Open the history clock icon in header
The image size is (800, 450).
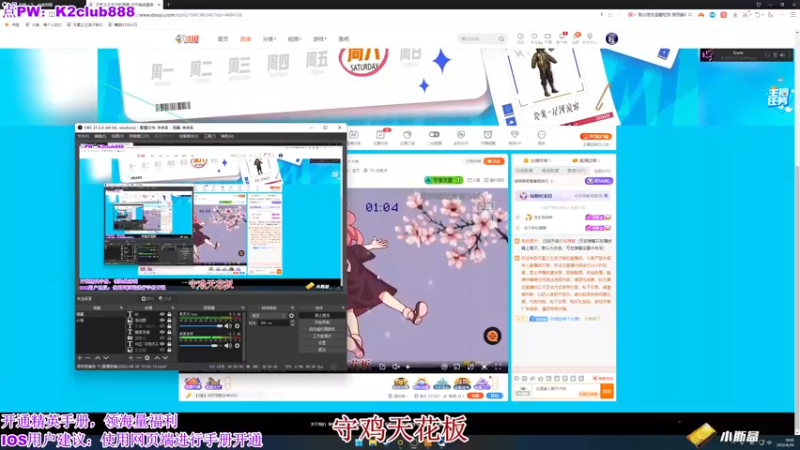pos(520,37)
